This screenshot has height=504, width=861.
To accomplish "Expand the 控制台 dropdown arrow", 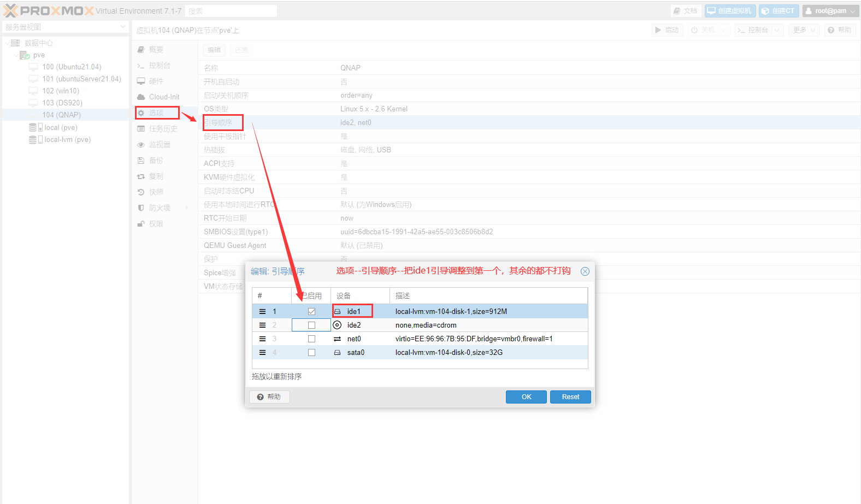I will (x=777, y=30).
